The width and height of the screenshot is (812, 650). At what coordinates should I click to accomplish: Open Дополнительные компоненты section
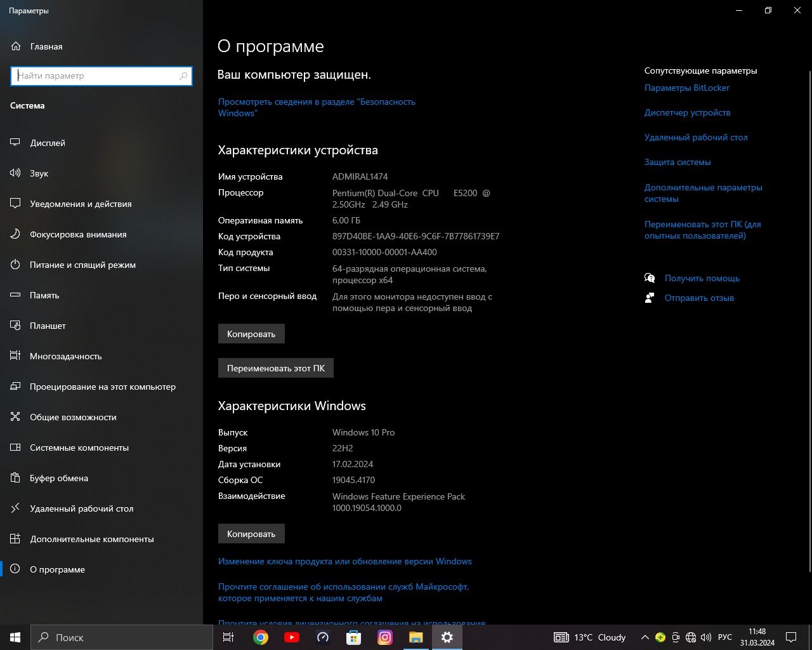click(101, 539)
